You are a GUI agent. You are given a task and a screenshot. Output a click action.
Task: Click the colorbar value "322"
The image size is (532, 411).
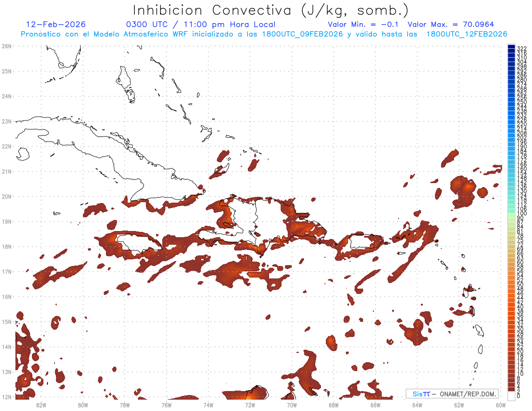[521, 48]
